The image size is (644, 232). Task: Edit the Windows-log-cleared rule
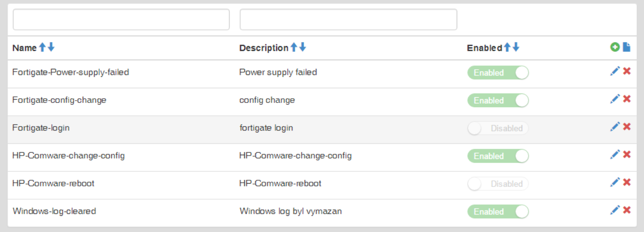615,210
